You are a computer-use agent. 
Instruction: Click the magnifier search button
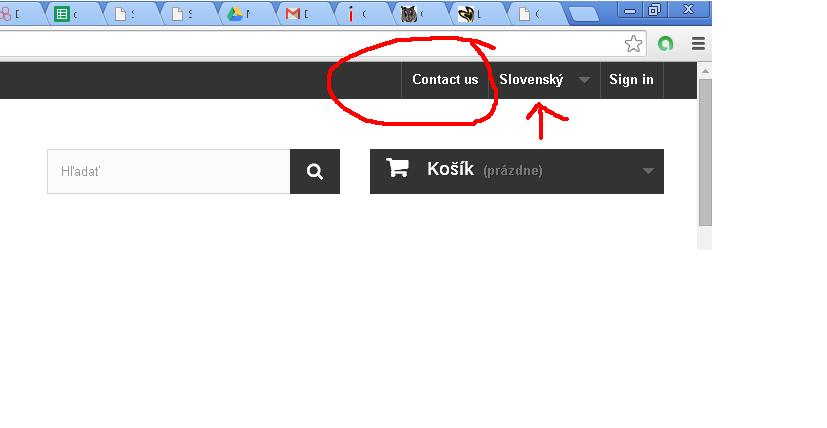(x=315, y=172)
